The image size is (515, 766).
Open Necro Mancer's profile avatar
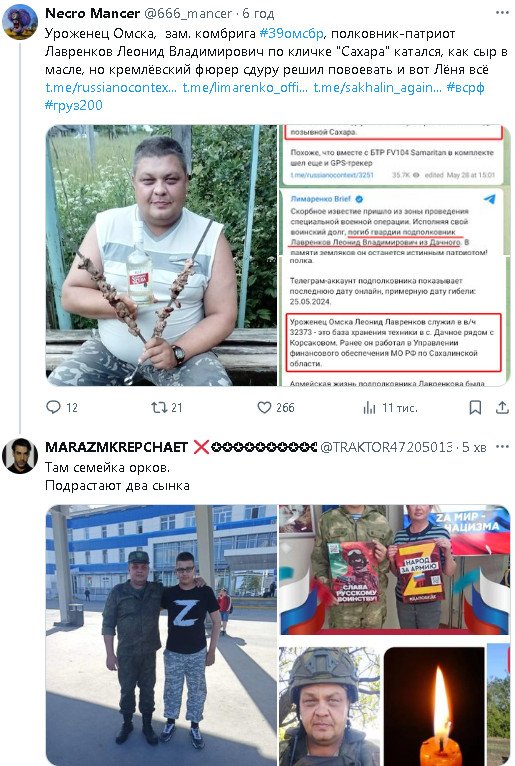coord(20,21)
